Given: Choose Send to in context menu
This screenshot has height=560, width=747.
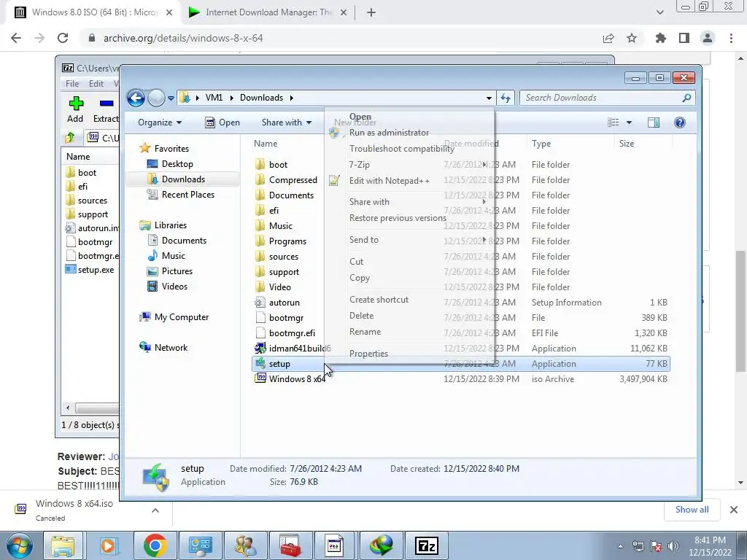Looking at the screenshot, I should 364,240.
